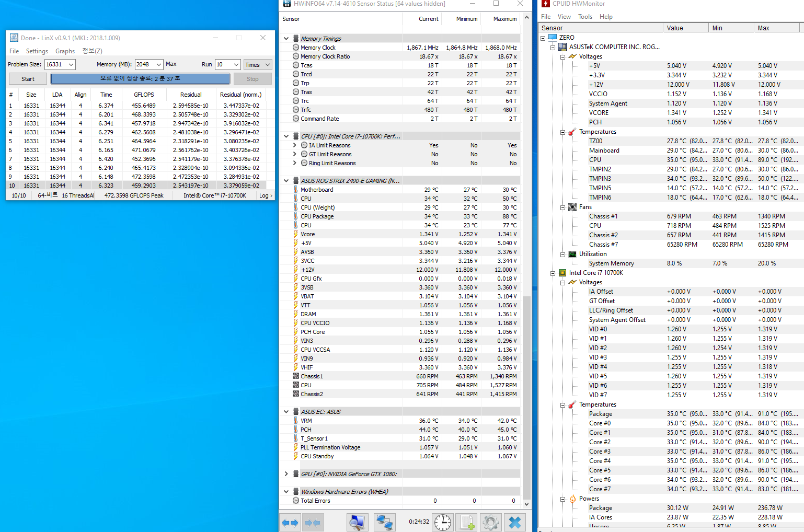Click HWiNFO collapse columns inward arrows icon

click(313, 523)
